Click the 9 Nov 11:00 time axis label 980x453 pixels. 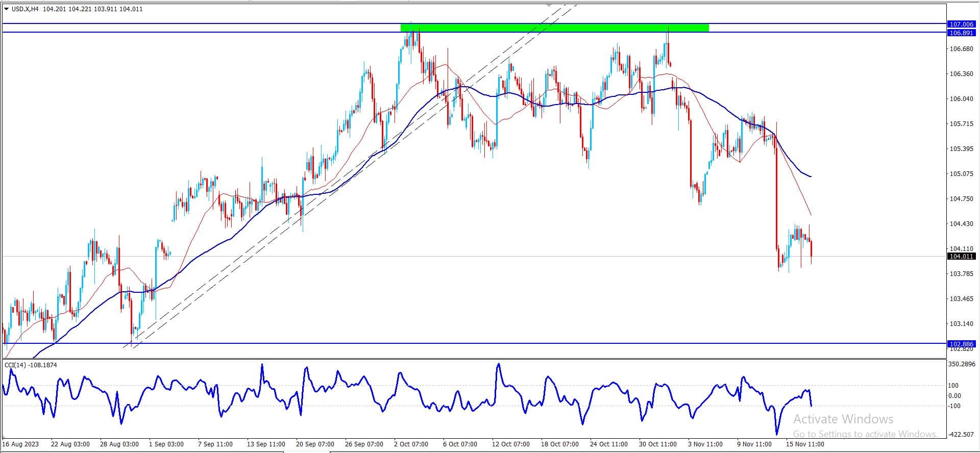pyautogui.click(x=754, y=444)
